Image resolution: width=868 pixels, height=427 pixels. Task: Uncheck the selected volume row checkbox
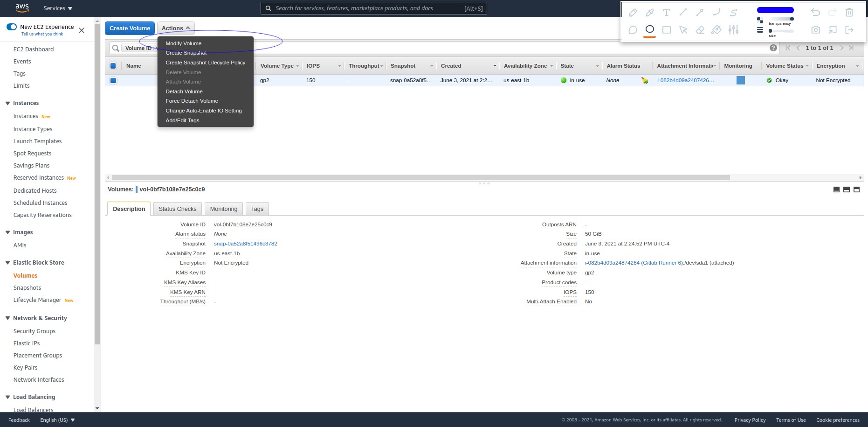113,80
